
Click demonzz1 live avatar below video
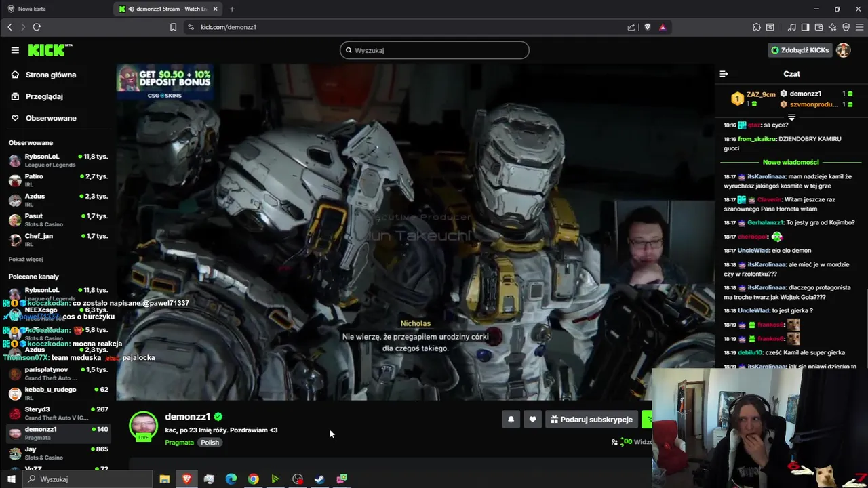pos(143,426)
